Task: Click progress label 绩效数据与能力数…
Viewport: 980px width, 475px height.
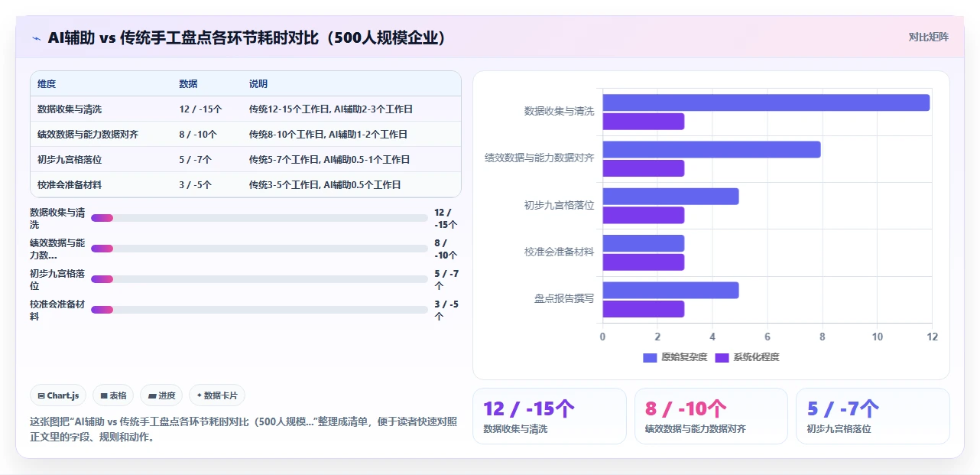Action: (57, 249)
